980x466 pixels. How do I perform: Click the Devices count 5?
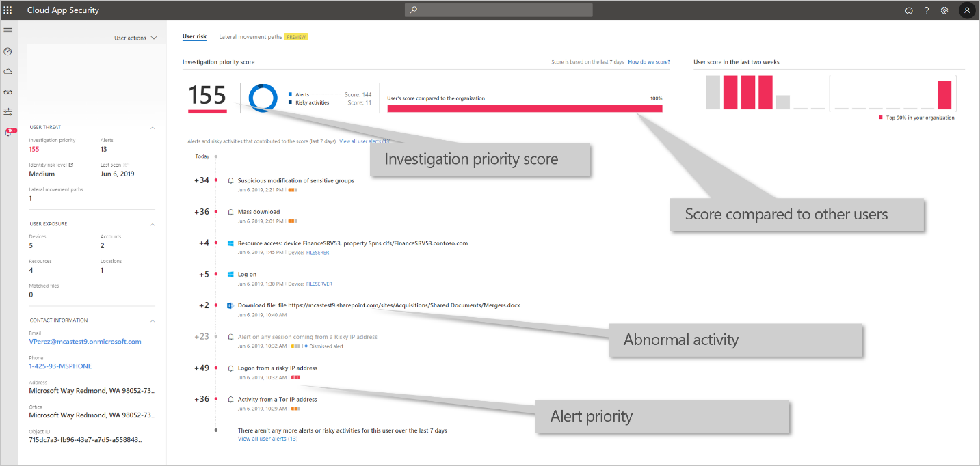tap(31, 245)
